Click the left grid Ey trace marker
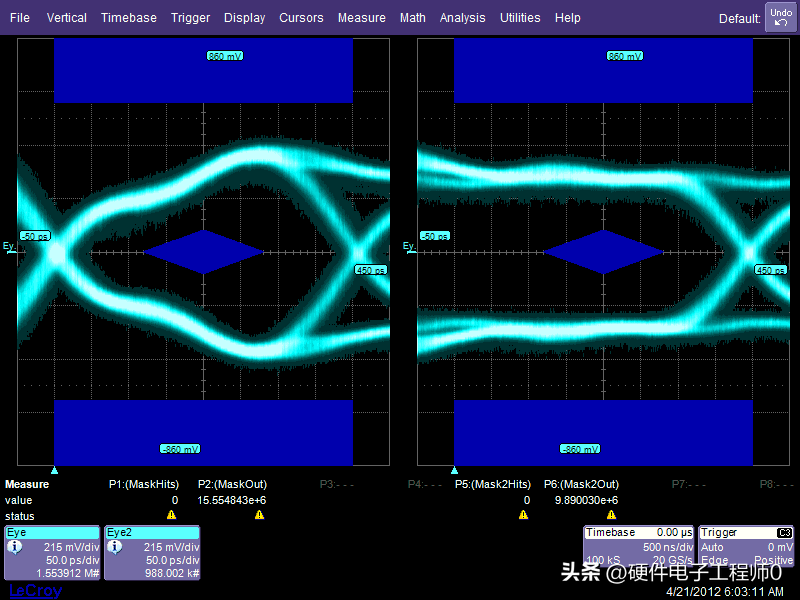The height and width of the screenshot is (600, 800). coord(10,247)
